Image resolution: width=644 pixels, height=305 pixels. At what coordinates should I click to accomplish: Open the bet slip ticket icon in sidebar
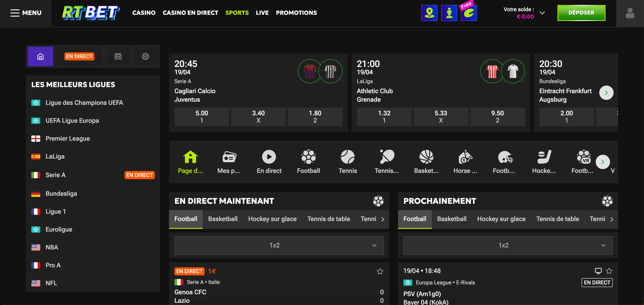(x=118, y=57)
